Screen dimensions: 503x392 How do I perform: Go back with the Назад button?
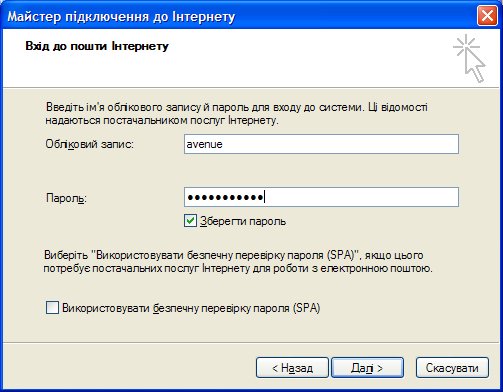pyautogui.click(x=292, y=368)
